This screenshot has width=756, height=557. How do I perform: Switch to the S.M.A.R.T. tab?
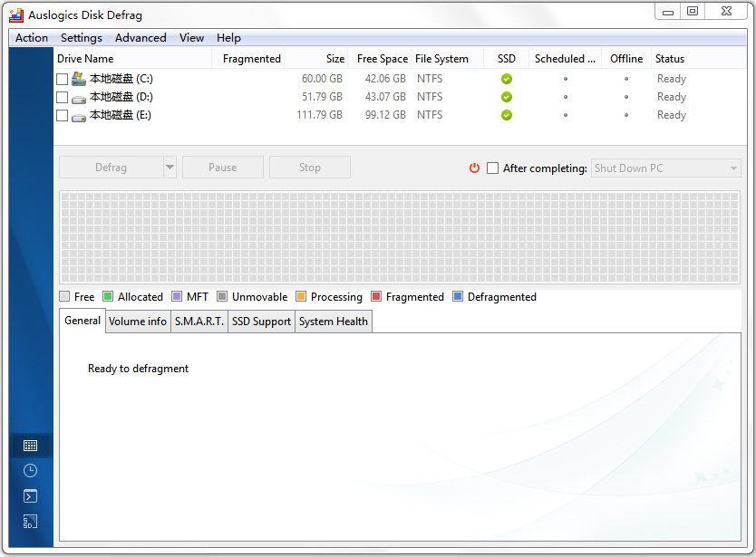(199, 322)
